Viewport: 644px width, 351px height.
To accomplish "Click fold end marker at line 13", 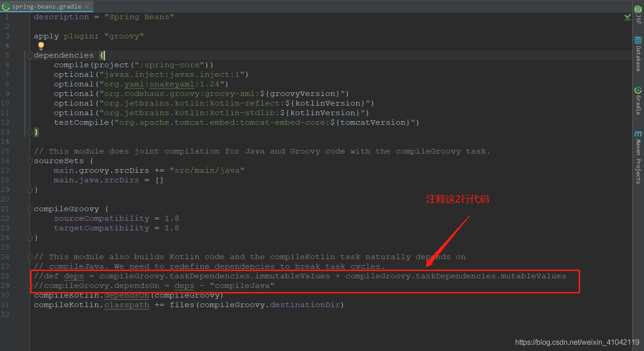I will [30, 132].
